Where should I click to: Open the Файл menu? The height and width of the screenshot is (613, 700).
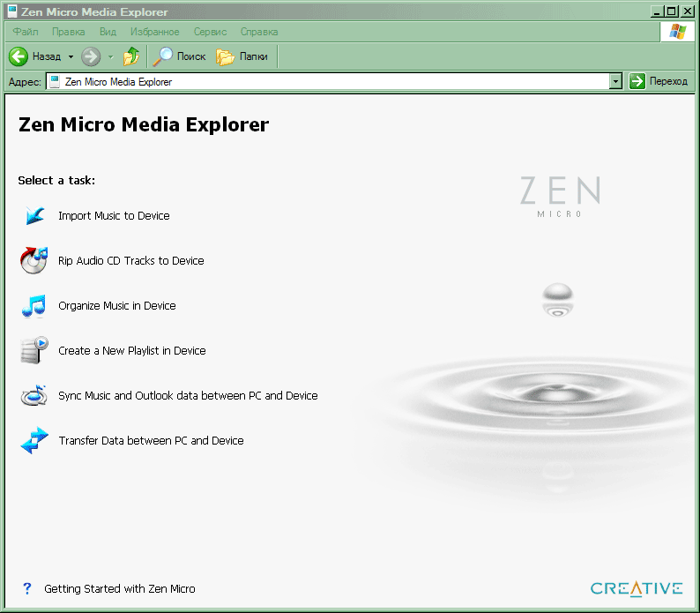click(26, 32)
